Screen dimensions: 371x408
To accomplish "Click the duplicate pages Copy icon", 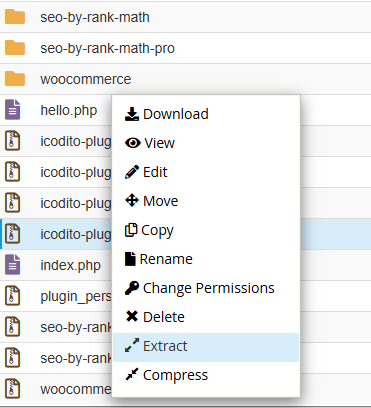I will point(131,230).
